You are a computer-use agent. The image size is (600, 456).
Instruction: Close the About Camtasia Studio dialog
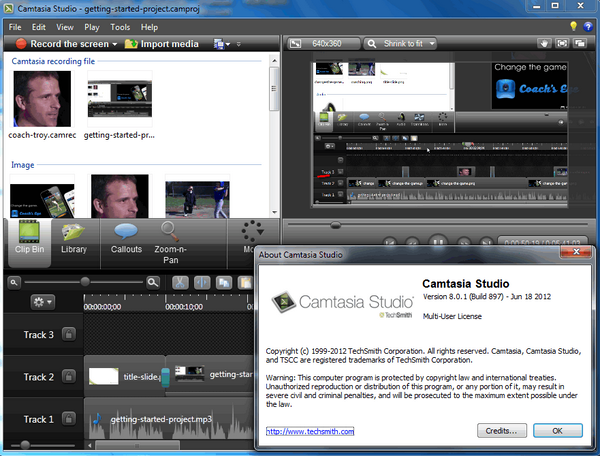coord(576,251)
